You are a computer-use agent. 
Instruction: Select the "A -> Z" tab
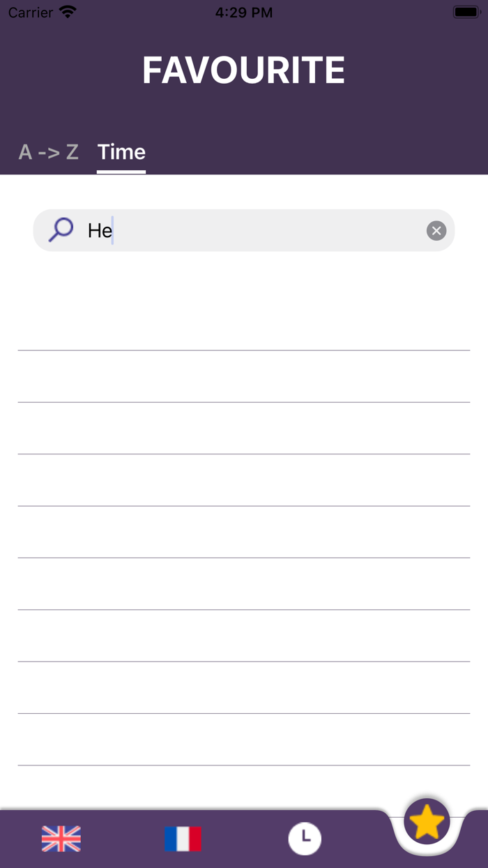coord(48,152)
